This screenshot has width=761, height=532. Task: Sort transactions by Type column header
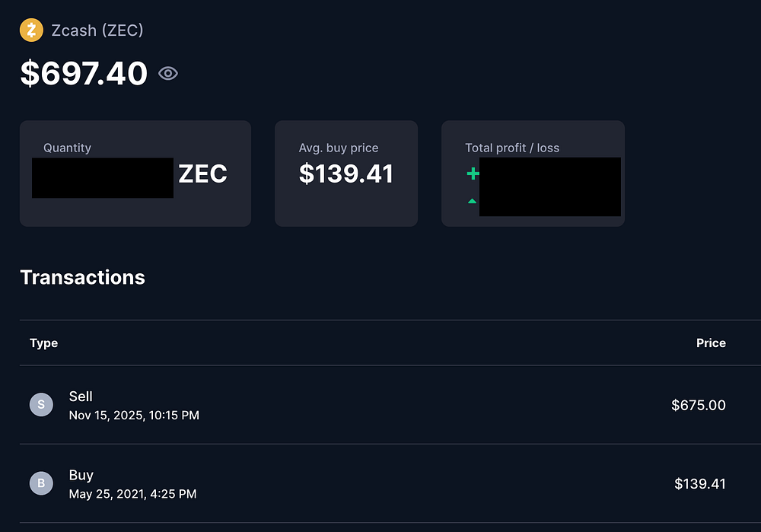[x=43, y=343]
